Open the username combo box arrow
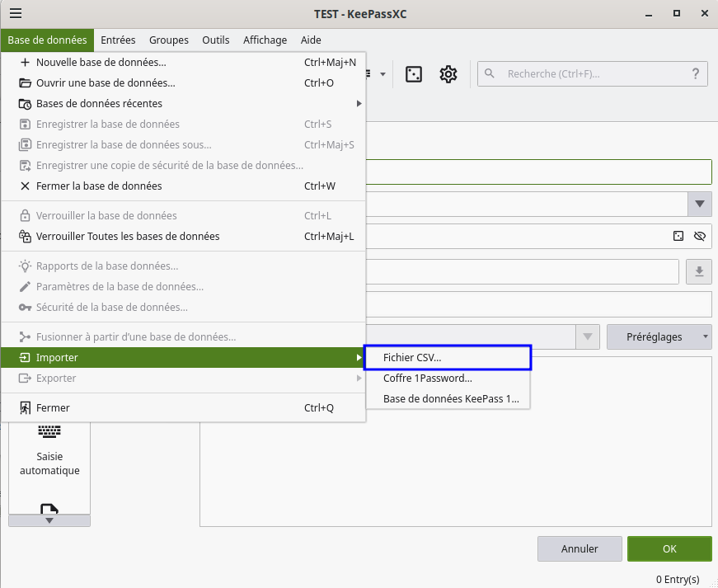Screen dimensions: 718x588 coord(700,203)
